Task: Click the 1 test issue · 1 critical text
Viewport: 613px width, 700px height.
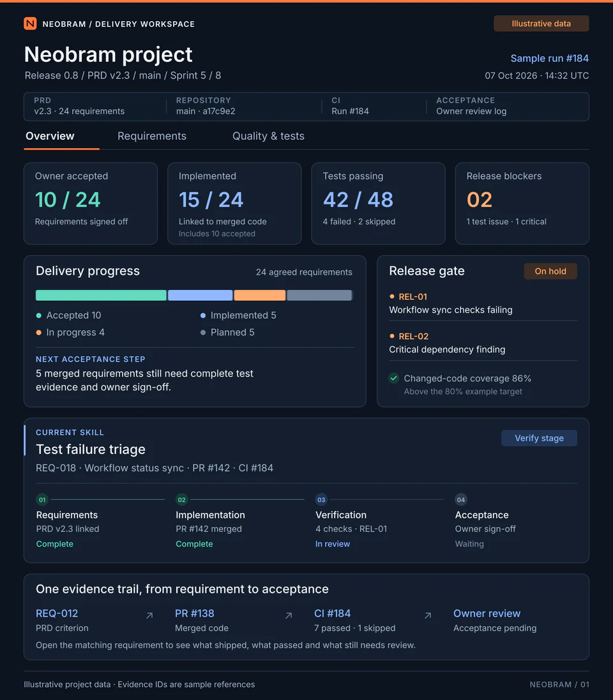Action: 506,222
